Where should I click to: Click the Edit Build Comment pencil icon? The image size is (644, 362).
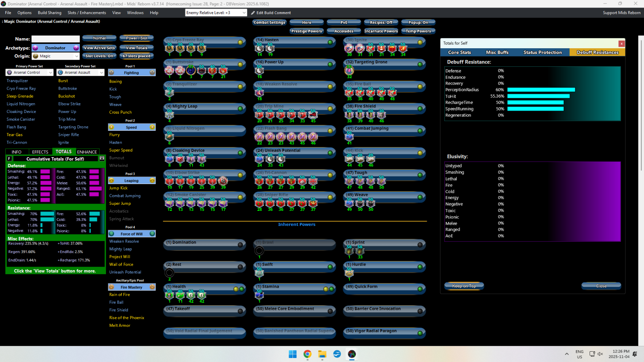coord(253,13)
